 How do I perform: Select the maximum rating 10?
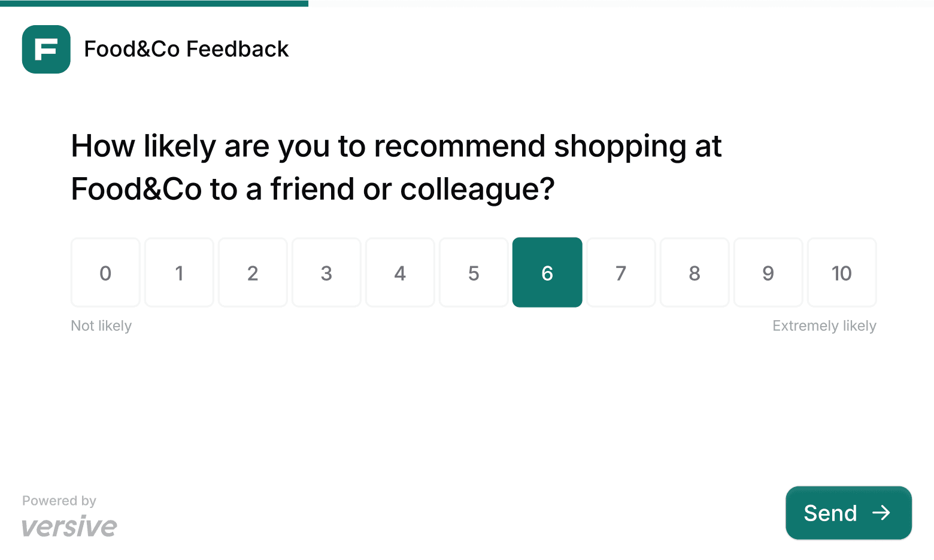point(842,273)
